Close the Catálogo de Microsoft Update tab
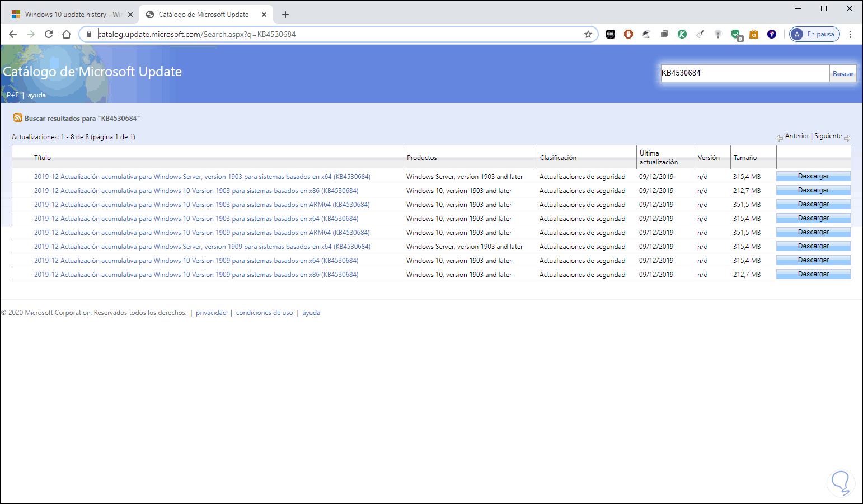 (x=264, y=15)
